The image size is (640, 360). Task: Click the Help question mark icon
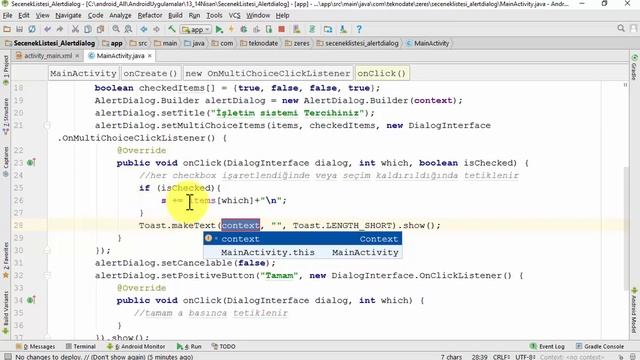click(x=359, y=29)
